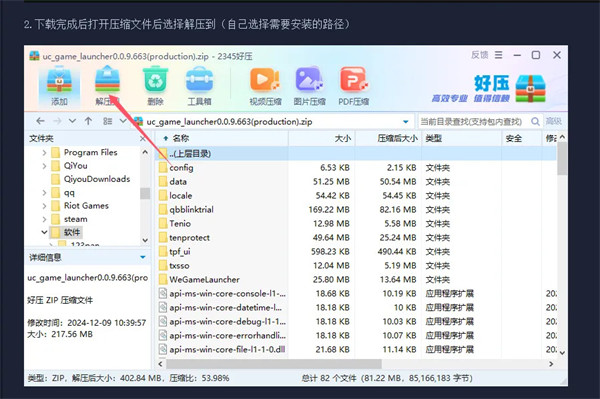Click the horizontal scrollbar of file list
Image resolution: width=600 pixels, height=399 pixels.
point(273,364)
